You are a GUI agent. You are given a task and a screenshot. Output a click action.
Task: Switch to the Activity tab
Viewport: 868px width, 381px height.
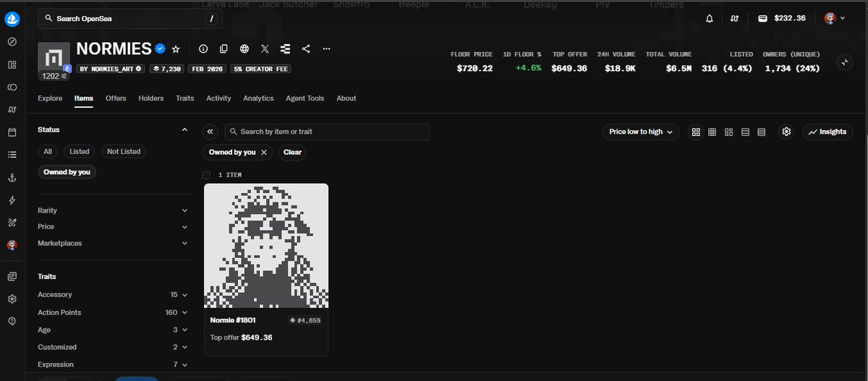coord(218,98)
